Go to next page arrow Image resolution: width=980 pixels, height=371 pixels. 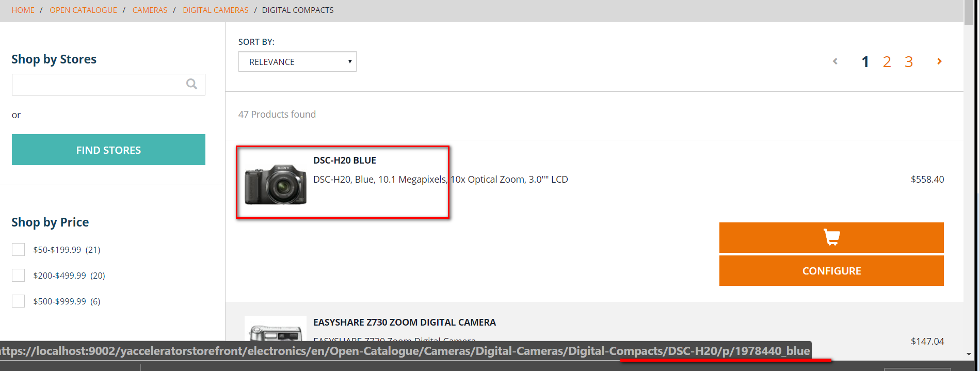coord(939,61)
